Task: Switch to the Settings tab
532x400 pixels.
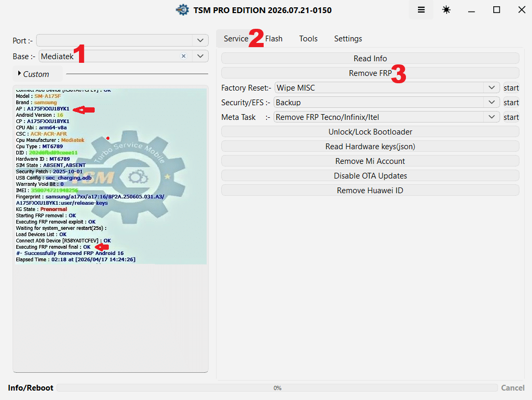Action: point(348,39)
